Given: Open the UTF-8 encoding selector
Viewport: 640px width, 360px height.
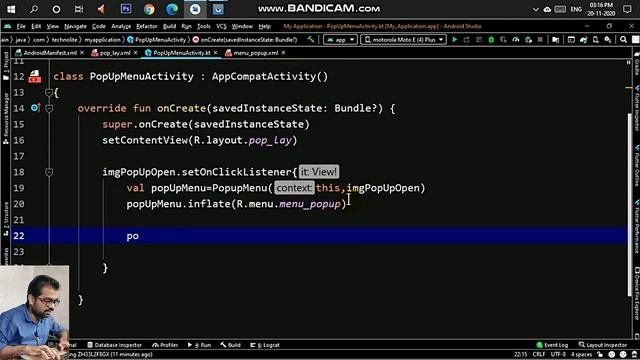Looking at the screenshot, I should 558,355.
